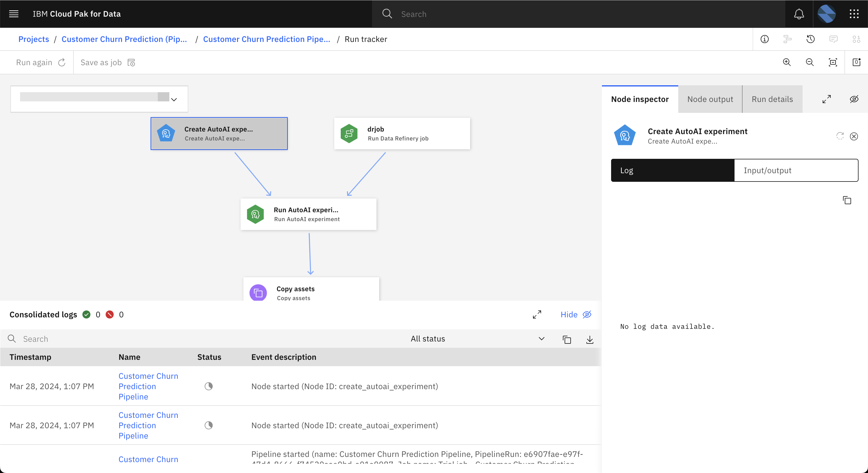This screenshot has height=473, width=868.
Task: Click the Name column header
Action: point(129,357)
